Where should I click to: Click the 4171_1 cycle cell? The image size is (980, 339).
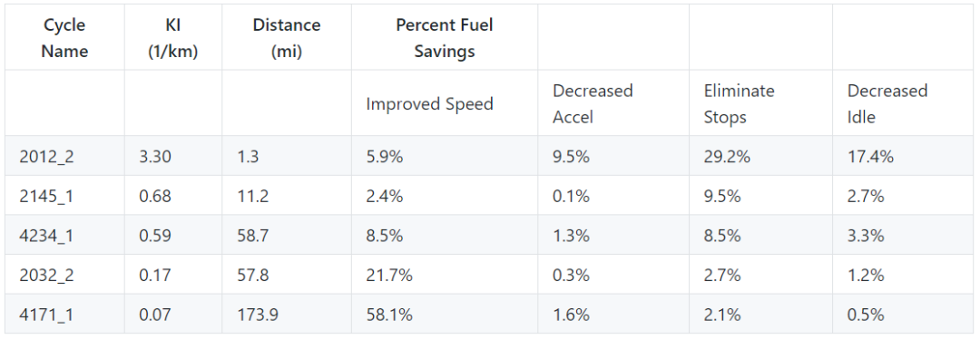[x=65, y=314]
